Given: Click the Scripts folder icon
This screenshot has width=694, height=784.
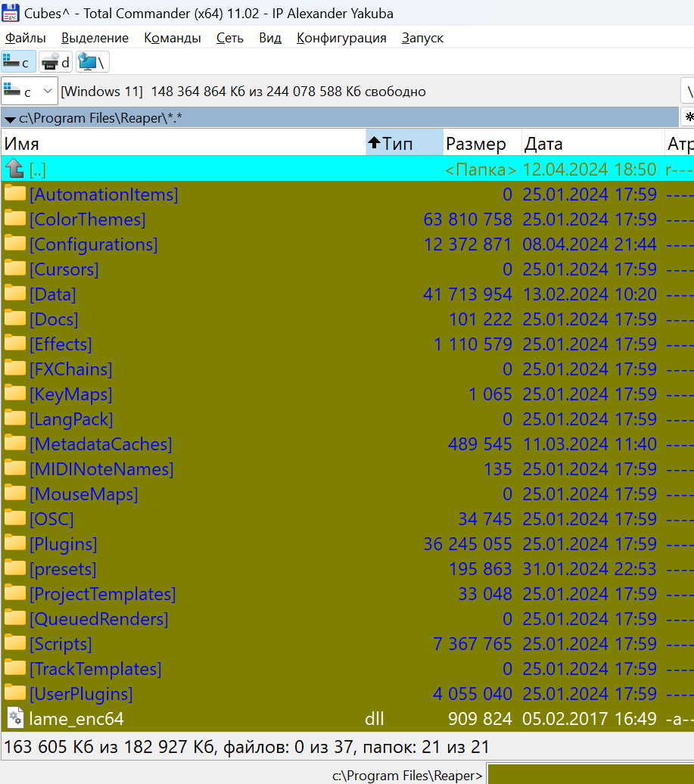Looking at the screenshot, I should point(15,643).
